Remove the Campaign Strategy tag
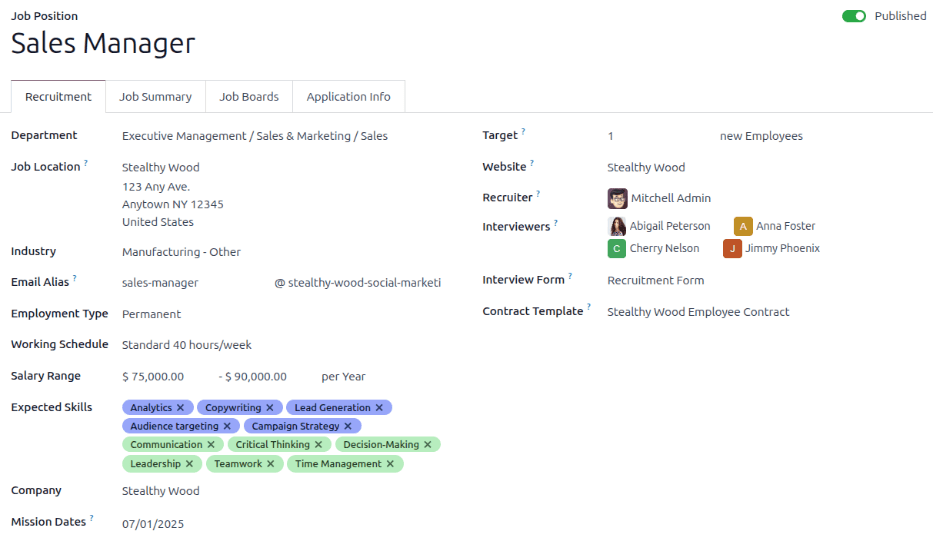 tap(348, 426)
